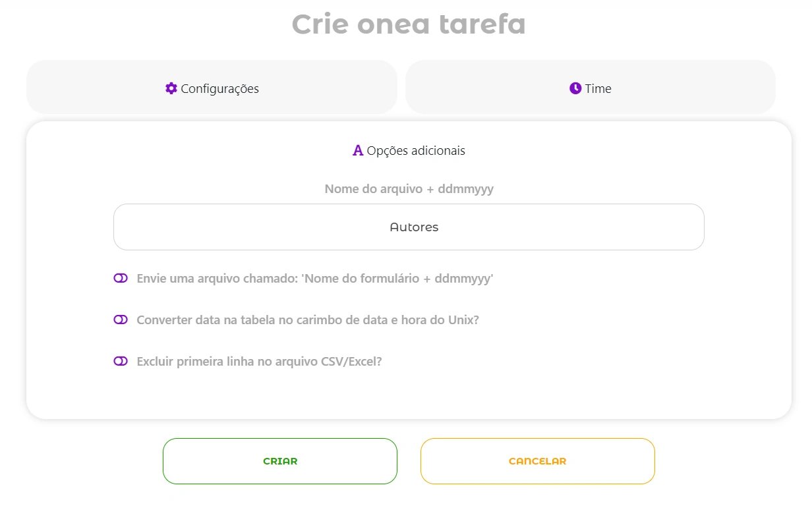812x506 pixels.
Task: Open the Configurações tab
Action: point(212,87)
